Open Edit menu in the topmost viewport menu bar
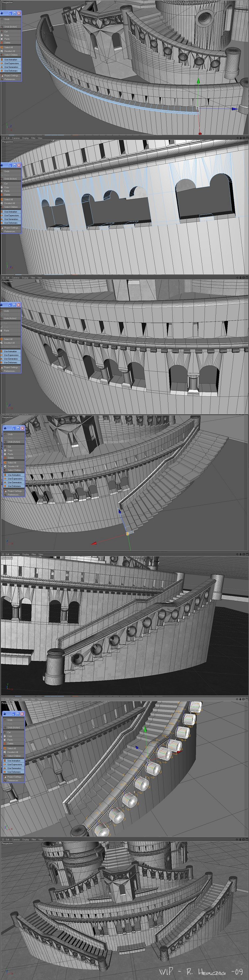The width and height of the screenshot is (249, 980). [x=7, y=138]
